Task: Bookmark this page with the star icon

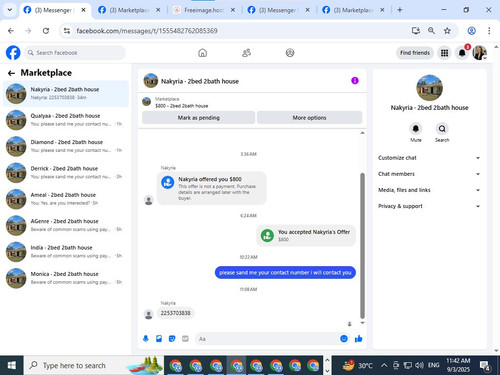Action: (447, 31)
